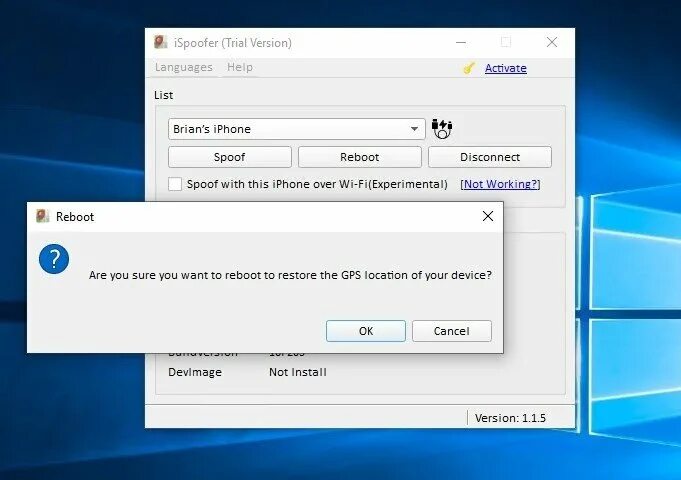Click the key icon beside Activate
The image size is (681, 480).
pos(469,68)
